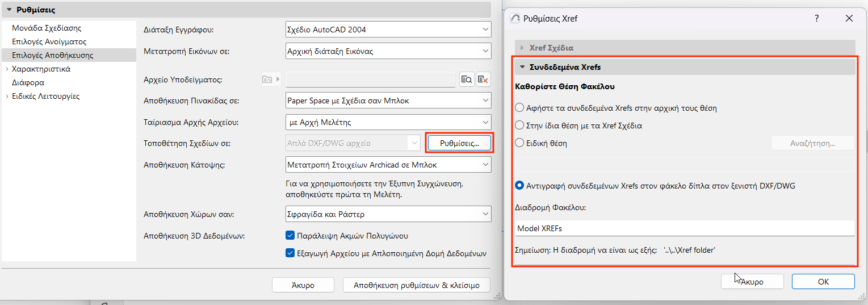Select the 'Ειδική θέση' radio option
The image size is (868, 305).
519,143
